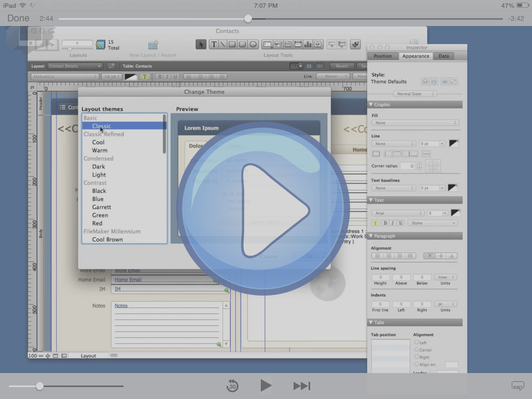
Task: Click the pencil icon beside the Layout dropdown
Action: pos(111,66)
